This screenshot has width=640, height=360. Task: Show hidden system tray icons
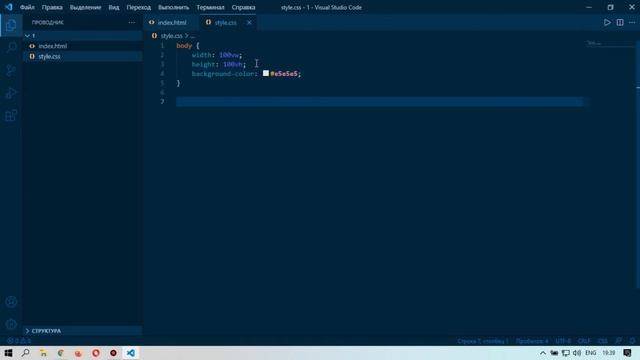[x=542, y=353]
